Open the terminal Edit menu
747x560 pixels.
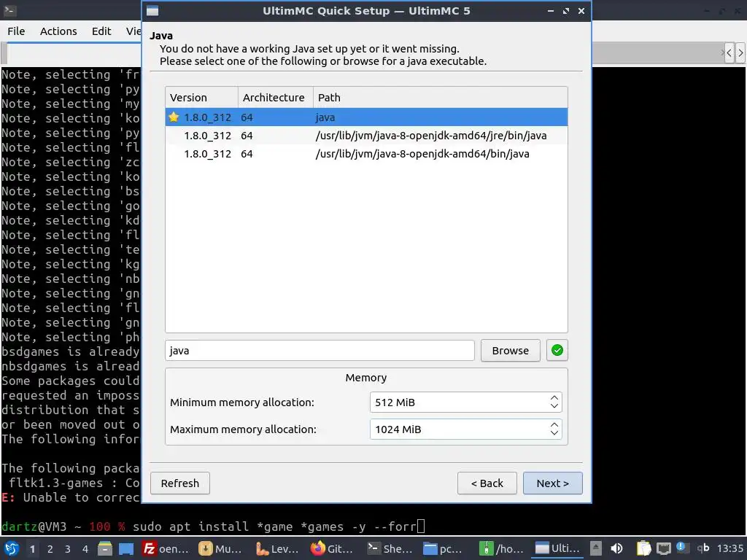pyautogui.click(x=101, y=31)
